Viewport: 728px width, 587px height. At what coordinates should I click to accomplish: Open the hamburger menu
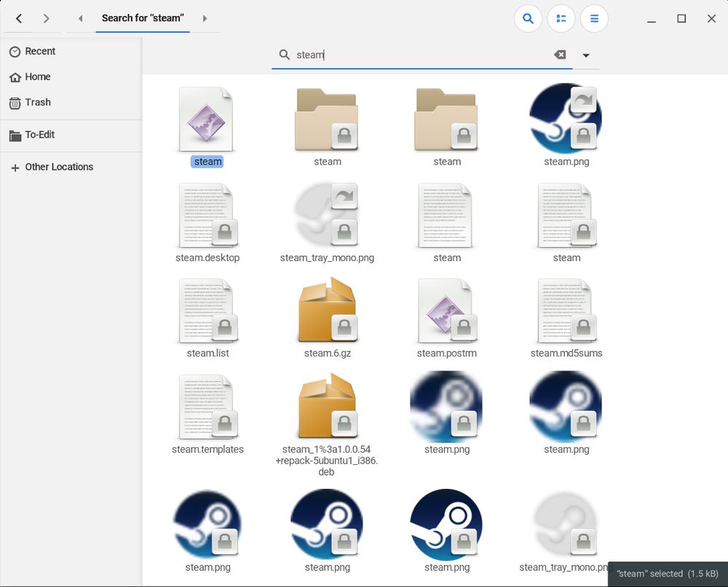pyautogui.click(x=594, y=18)
